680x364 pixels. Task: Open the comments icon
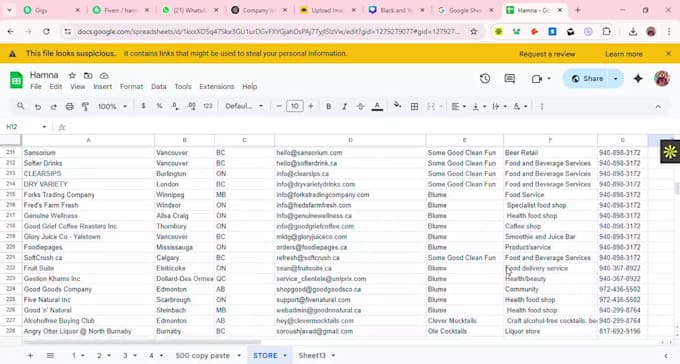(x=510, y=79)
